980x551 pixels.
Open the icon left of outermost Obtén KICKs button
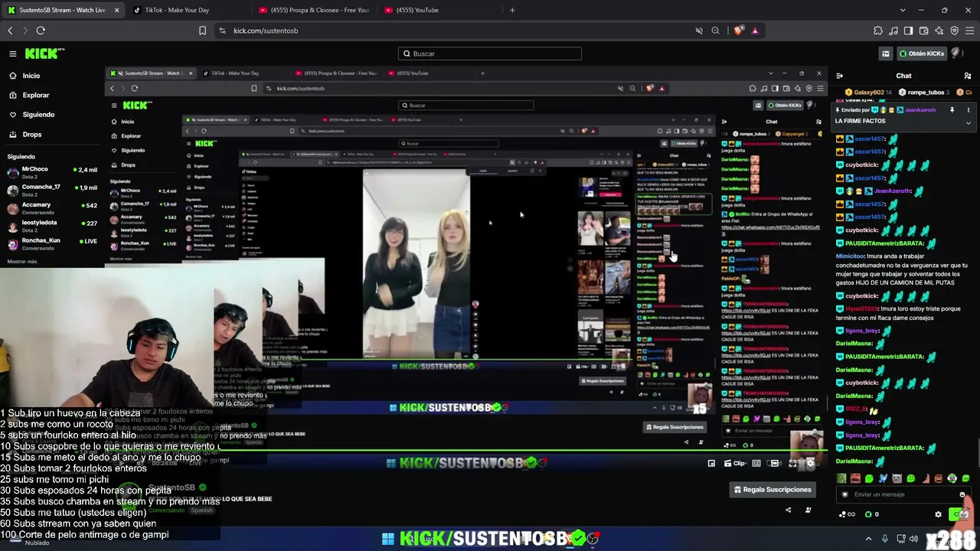(886, 54)
